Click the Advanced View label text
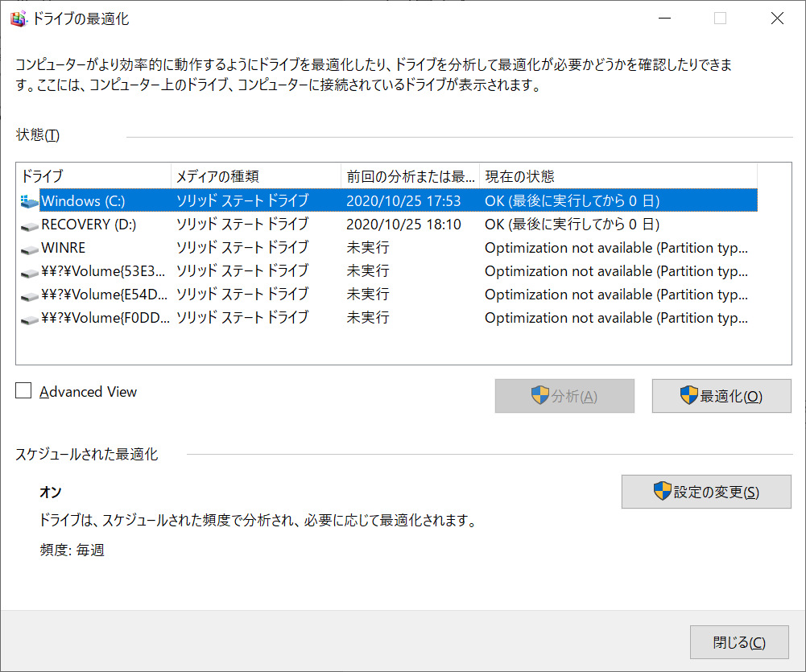 click(89, 391)
